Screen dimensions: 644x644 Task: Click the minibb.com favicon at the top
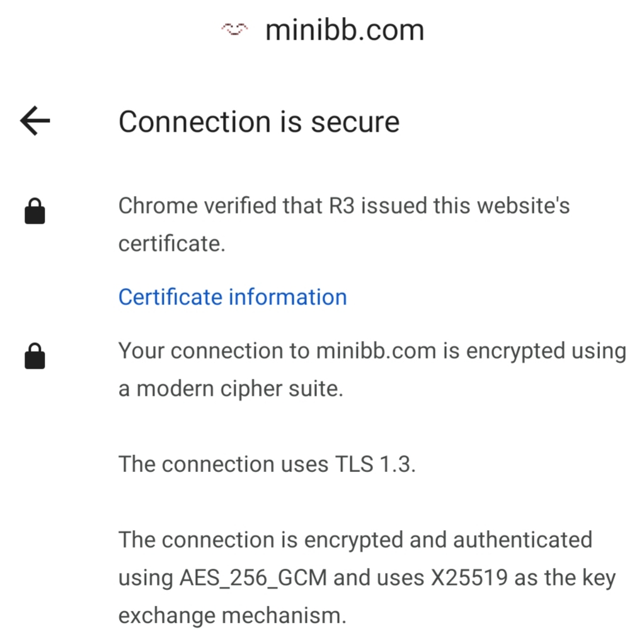click(x=234, y=30)
